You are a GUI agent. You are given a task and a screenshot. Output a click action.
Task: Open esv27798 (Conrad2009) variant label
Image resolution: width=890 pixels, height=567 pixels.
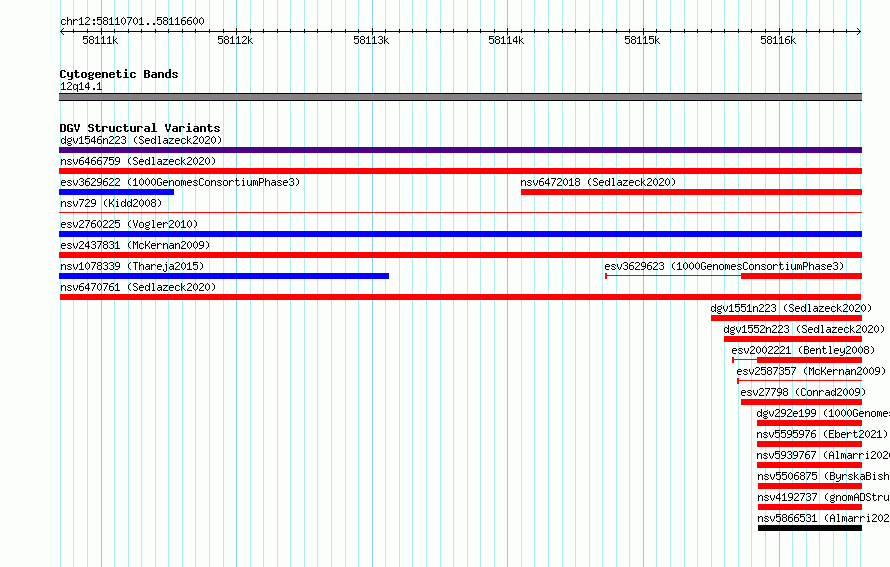tap(803, 392)
